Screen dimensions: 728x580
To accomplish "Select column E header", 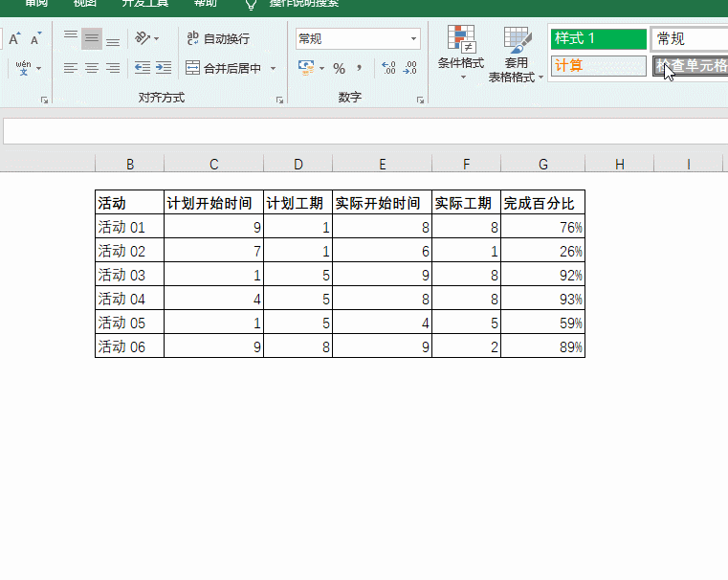I will [382, 164].
